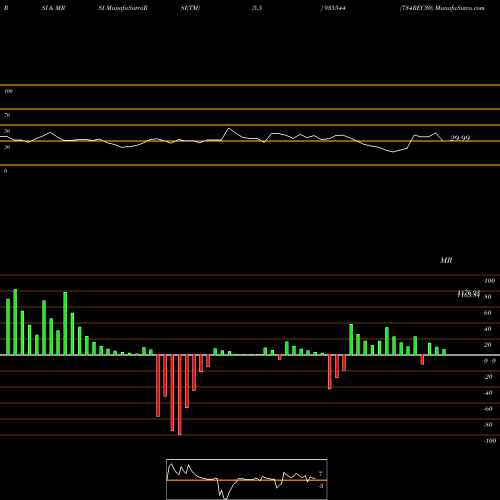This screenshot has height=500, width=500.
Task: Click the MR axis label -100
Action: click(490, 441)
